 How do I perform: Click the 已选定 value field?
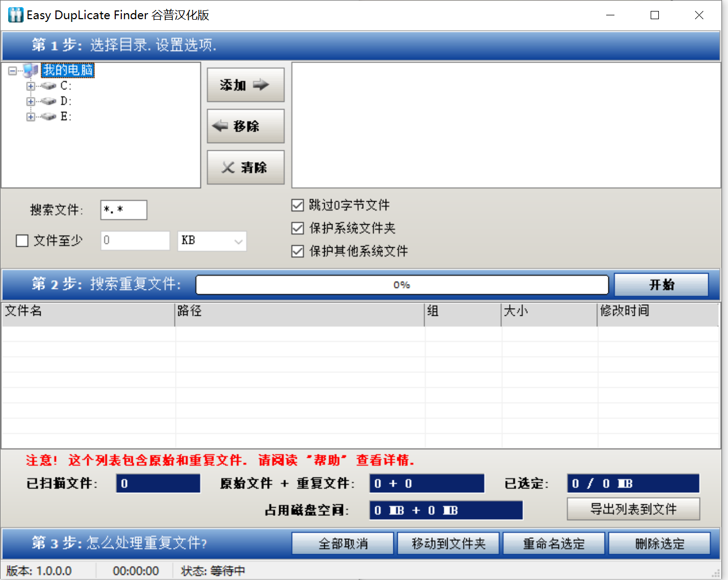tap(633, 484)
